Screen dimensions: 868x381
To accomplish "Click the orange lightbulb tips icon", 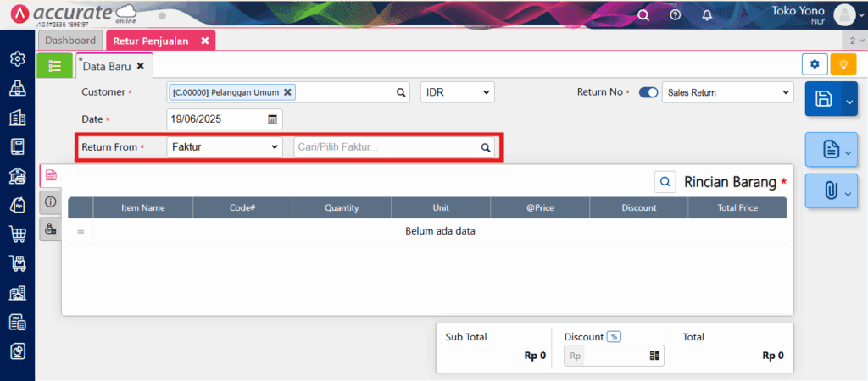I will (843, 64).
